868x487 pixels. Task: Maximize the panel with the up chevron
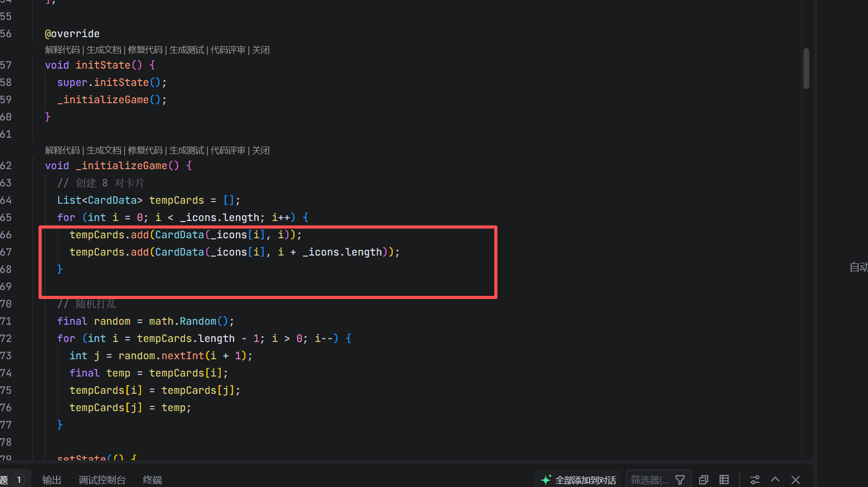pyautogui.click(x=775, y=480)
